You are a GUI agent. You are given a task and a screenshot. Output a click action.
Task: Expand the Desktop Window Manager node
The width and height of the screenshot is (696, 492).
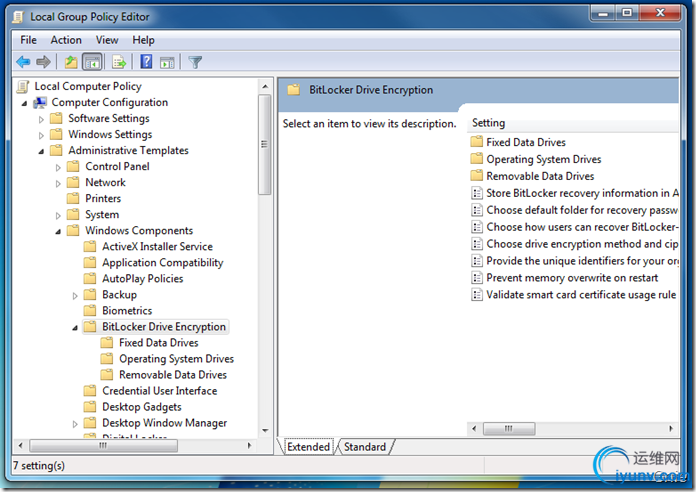click(x=75, y=424)
